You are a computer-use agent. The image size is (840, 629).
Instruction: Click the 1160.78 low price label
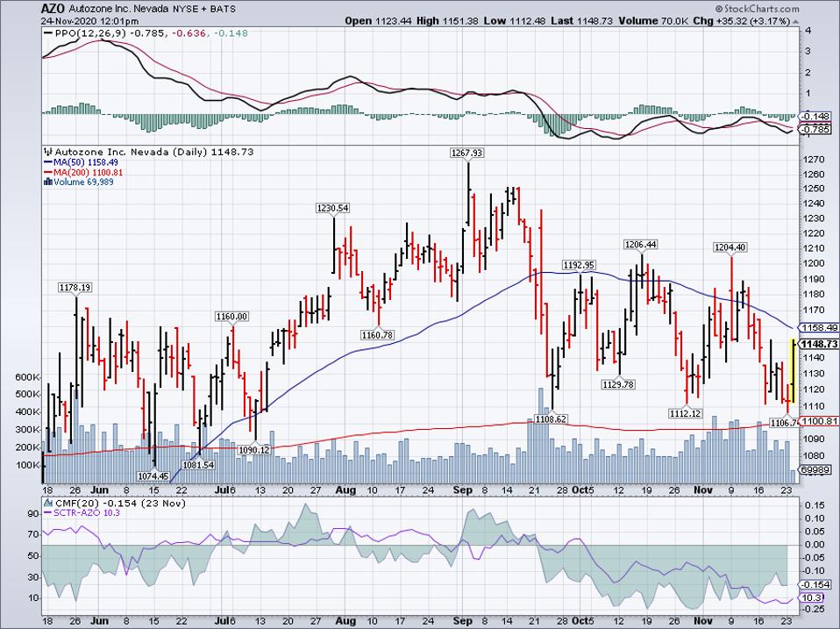(378, 335)
